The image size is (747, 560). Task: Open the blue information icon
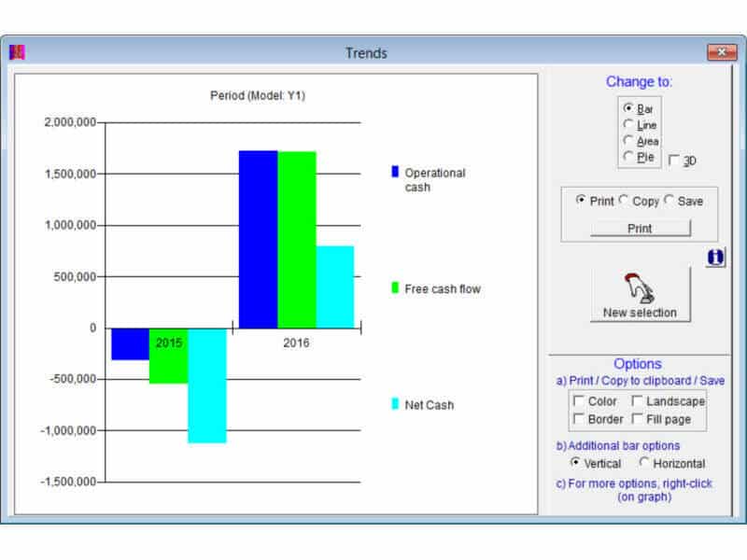click(715, 258)
